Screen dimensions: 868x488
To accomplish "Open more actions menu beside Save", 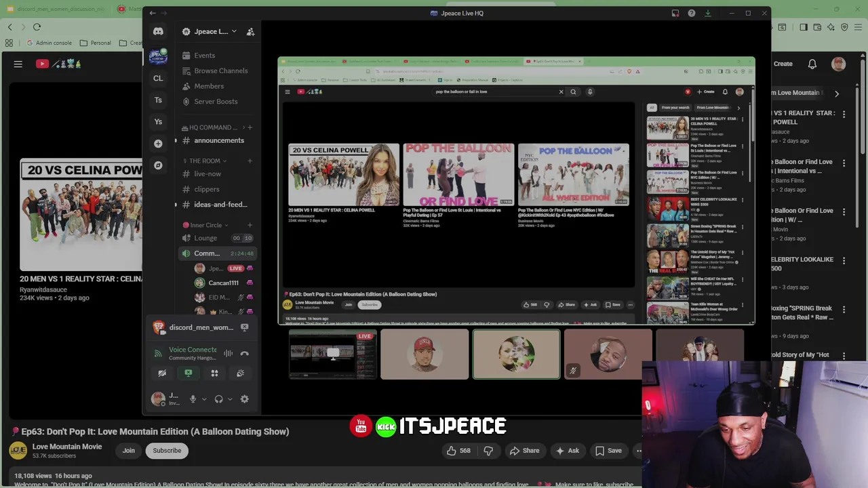I will (x=638, y=451).
